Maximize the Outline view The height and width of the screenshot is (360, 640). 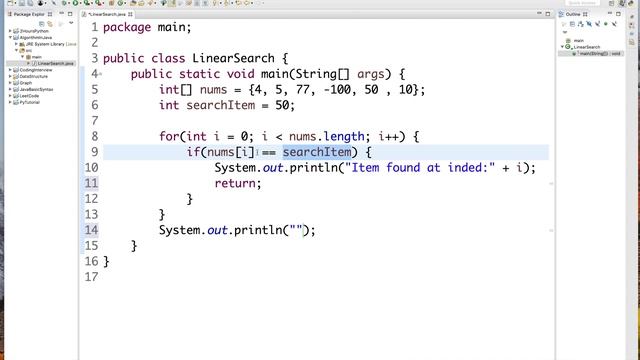pyautogui.click(x=618, y=14)
